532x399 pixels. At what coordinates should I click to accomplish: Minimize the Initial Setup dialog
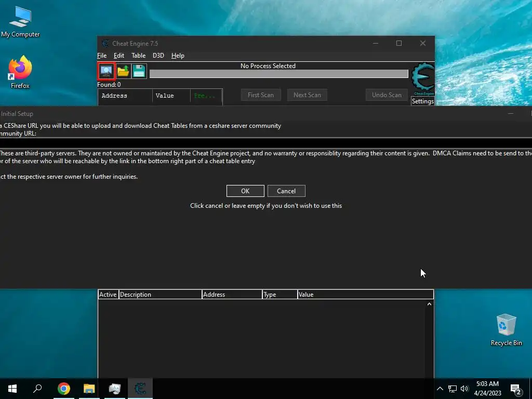511,114
